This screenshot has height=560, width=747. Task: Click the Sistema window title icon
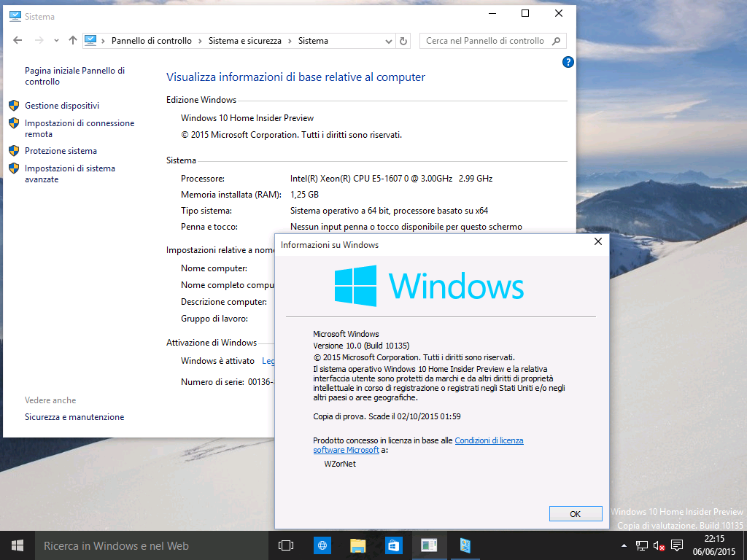pyautogui.click(x=15, y=16)
